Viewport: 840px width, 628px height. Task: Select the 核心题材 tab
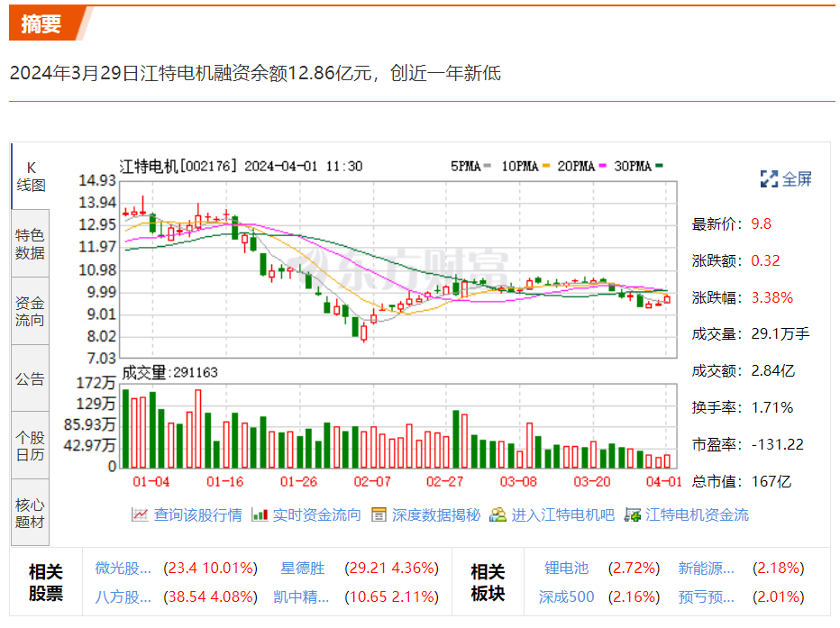point(31,513)
